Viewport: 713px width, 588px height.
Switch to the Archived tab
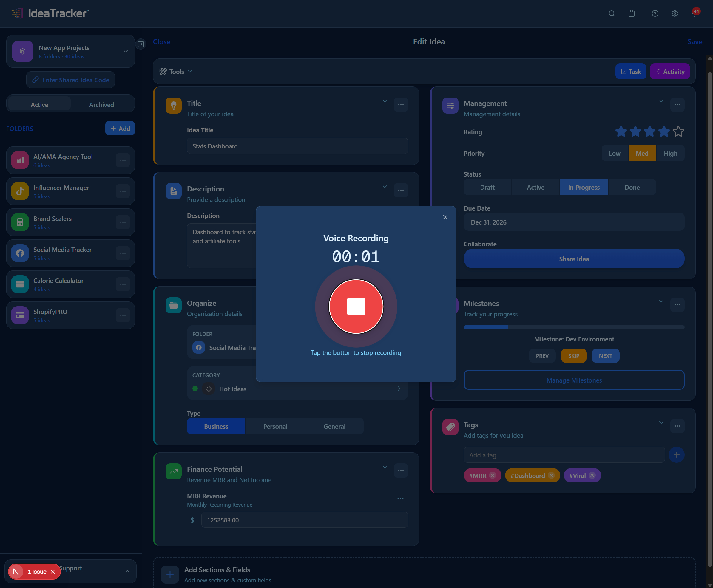(x=102, y=104)
